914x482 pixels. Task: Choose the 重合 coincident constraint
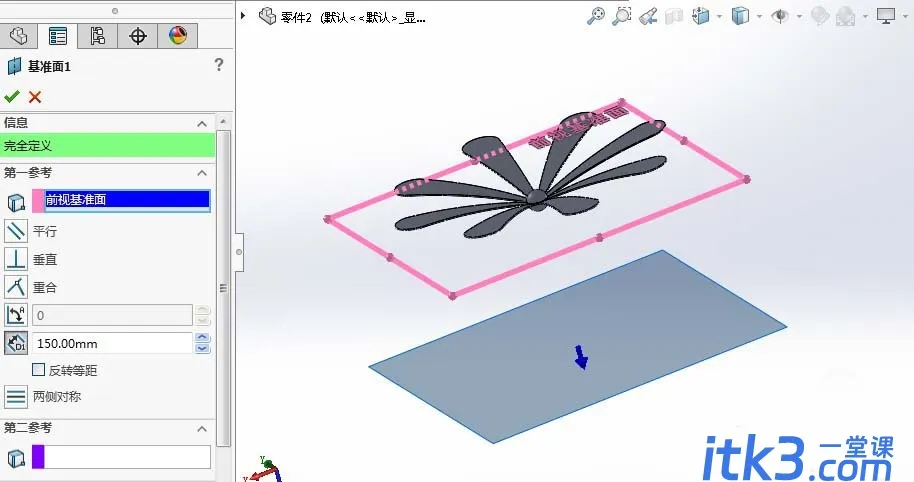(x=16, y=287)
